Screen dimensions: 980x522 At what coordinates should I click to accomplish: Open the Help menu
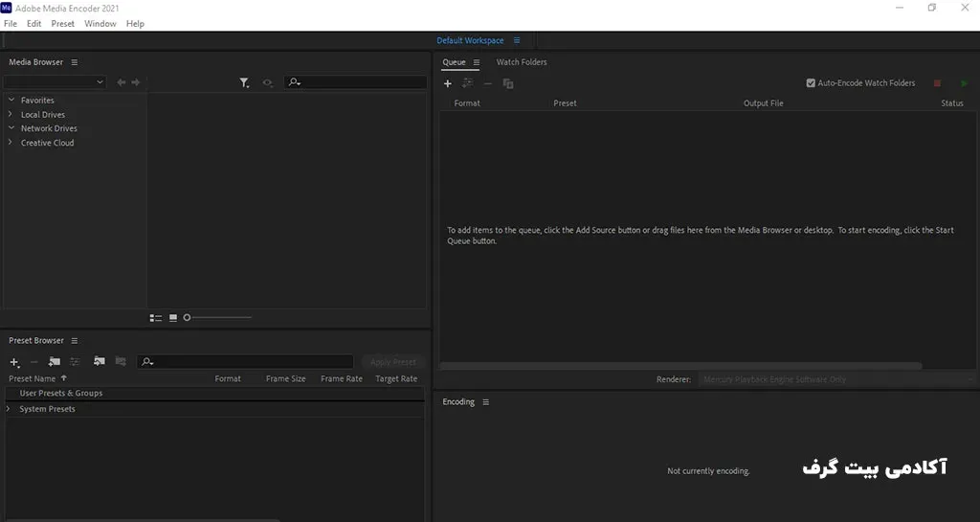(x=135, y=23)
